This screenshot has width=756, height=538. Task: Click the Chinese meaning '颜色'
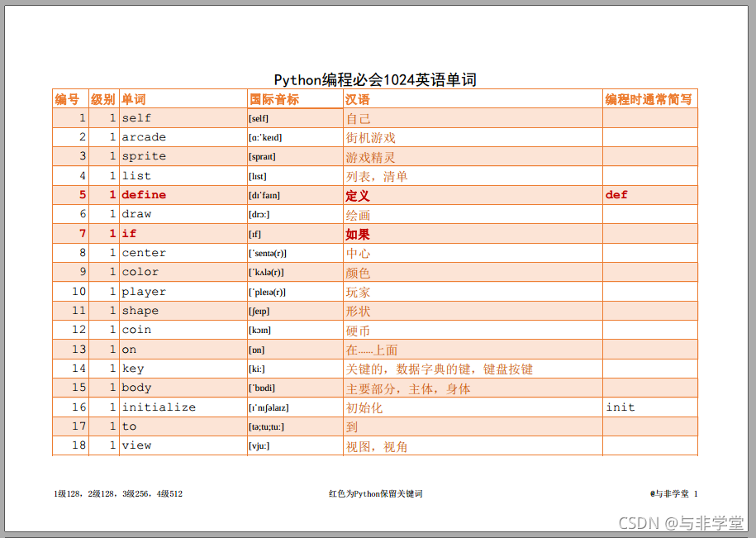click(359, 273)
